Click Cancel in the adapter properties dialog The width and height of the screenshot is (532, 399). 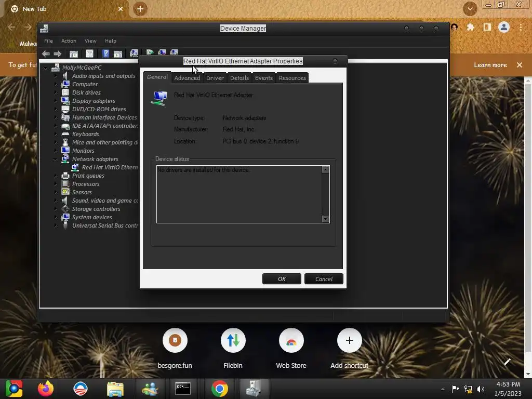[x=324, y=279]
